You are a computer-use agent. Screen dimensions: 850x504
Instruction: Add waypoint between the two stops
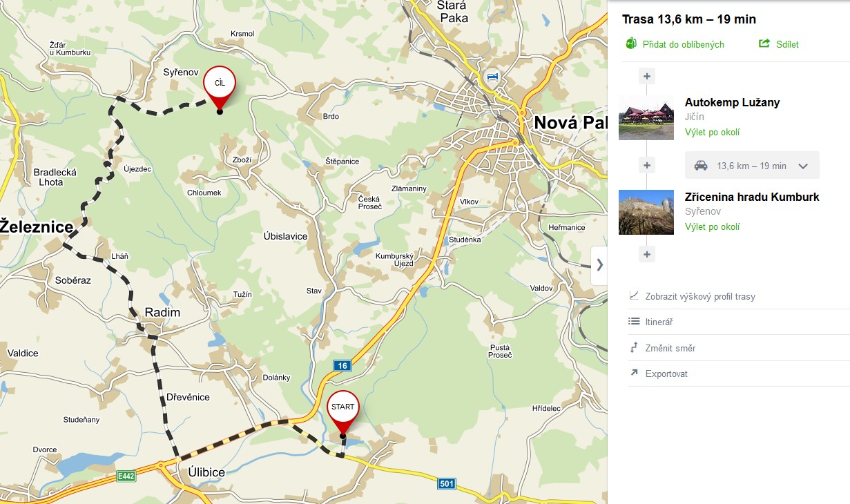tap(646, 165)
